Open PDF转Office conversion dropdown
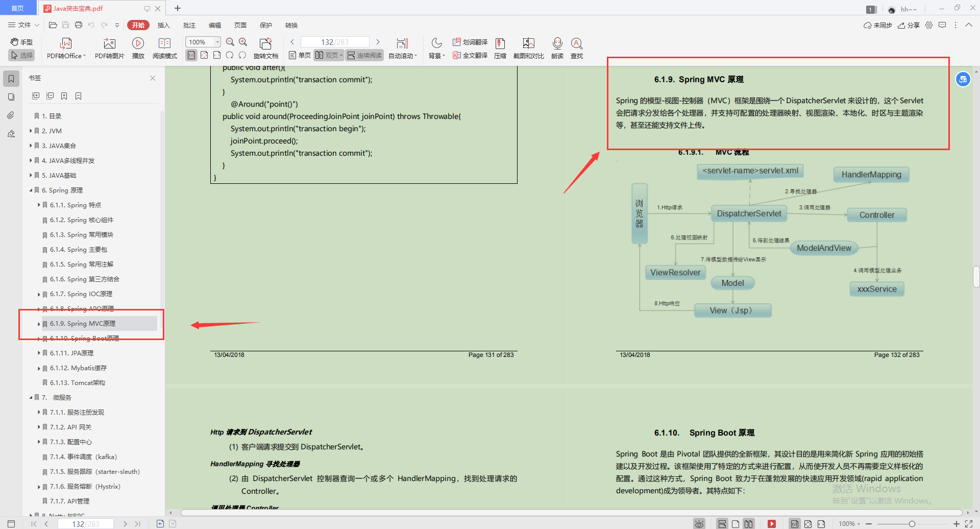 pos(66,49)
